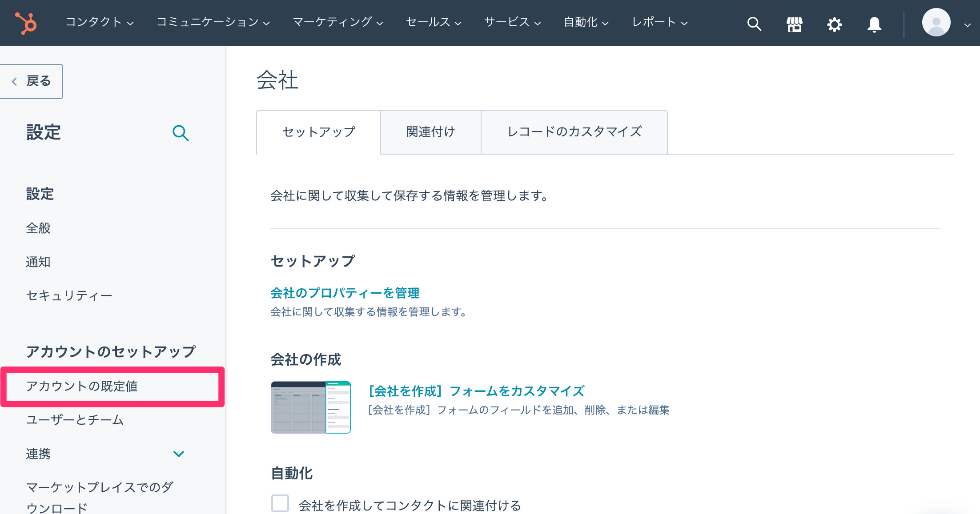This screenshot has width=980, height=514.
Task: Click the user avatar icon
Action: (x=936, y=22)
